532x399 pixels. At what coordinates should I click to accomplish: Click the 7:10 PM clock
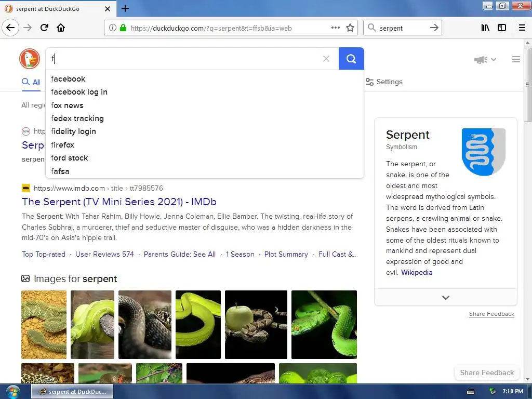point(513,392)
